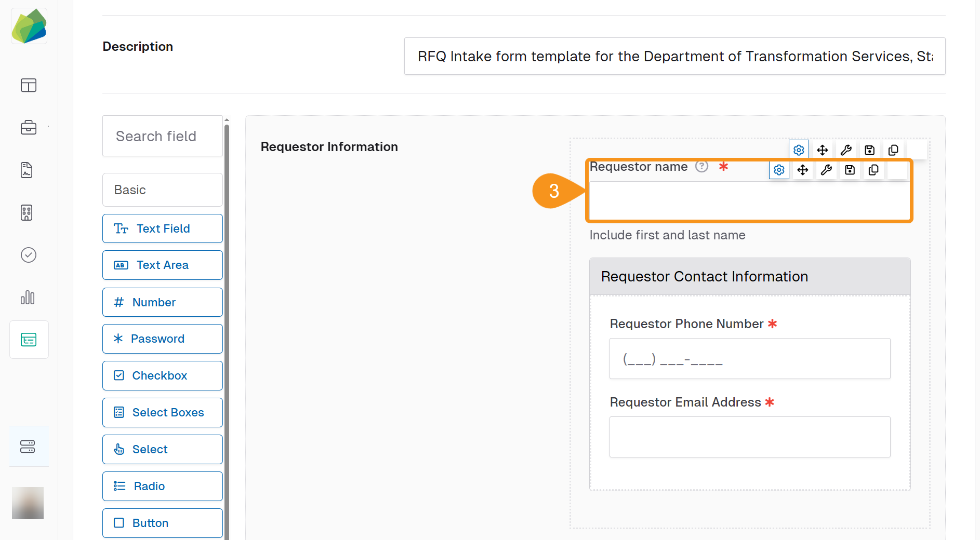The width and height of the screenshot is (980, 540).
Task: Click Requestor name help tooltip icon
Action: click(701, 166)
